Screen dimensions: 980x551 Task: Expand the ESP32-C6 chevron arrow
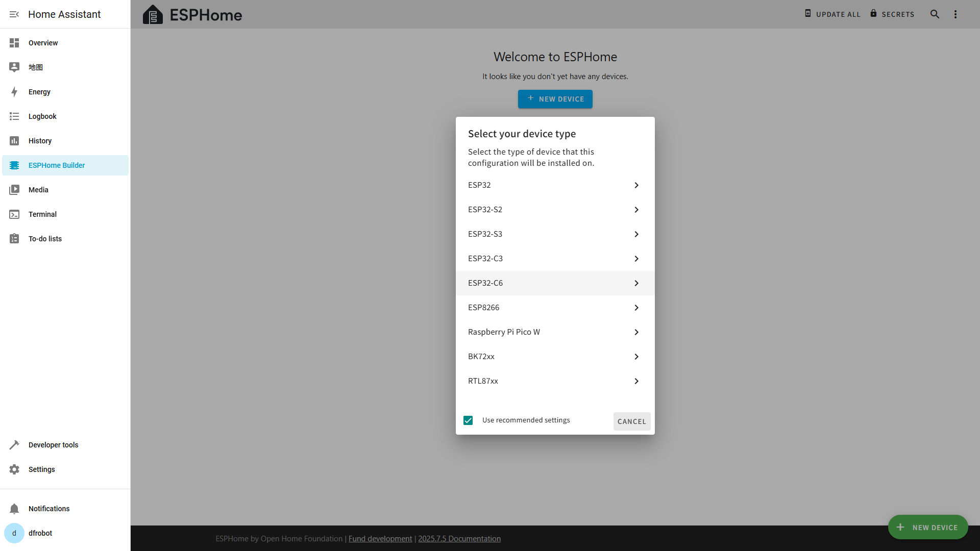636,283
